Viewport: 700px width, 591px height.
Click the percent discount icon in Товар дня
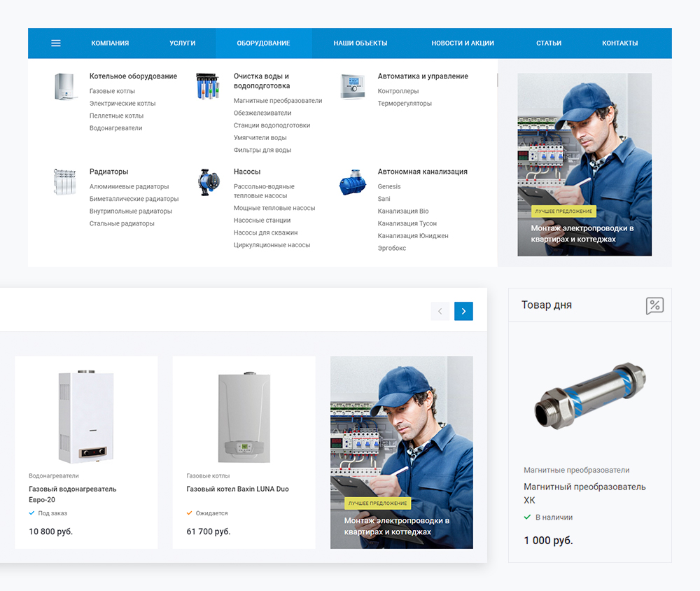[x=654, y=305]
